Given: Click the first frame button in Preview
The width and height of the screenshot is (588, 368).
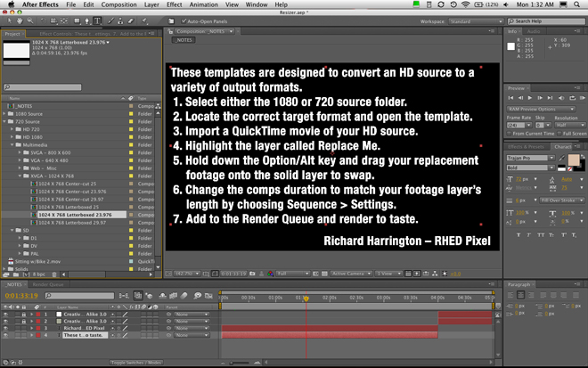Looking at the screenshot, I should [x=510, y=98].
